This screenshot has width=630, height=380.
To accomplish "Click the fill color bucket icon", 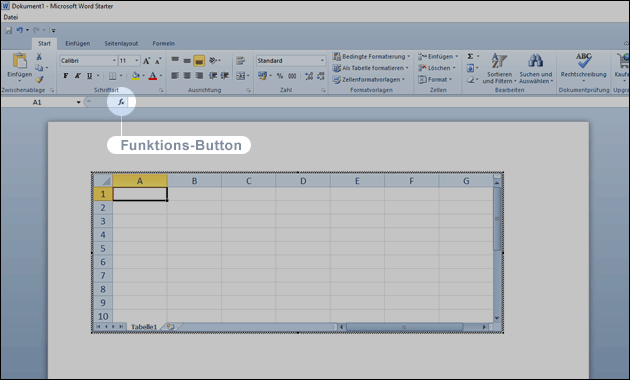I will click(x=136, y=76).
